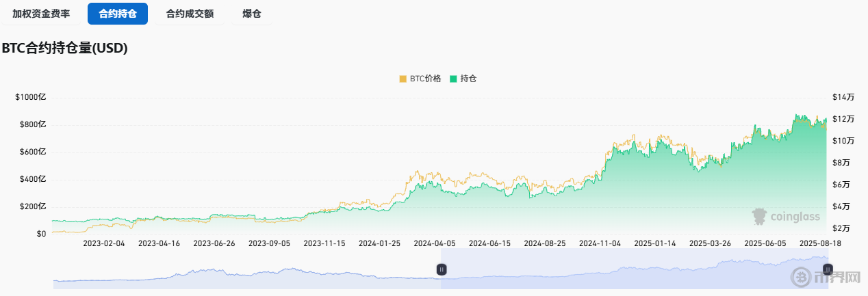Click the 2024-04-05 date axis label
868x296 pixels.
pos(433,243)
